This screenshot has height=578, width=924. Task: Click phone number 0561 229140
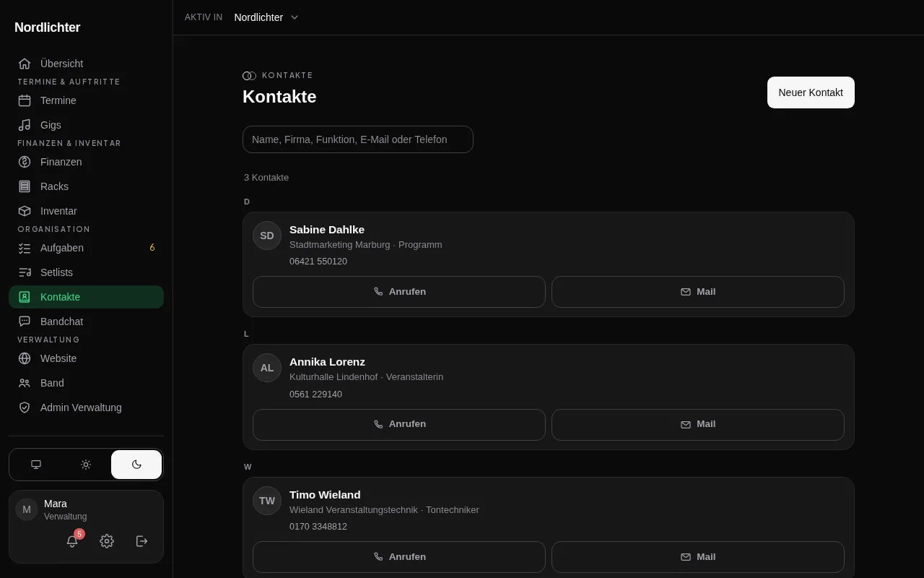point(315,394)
